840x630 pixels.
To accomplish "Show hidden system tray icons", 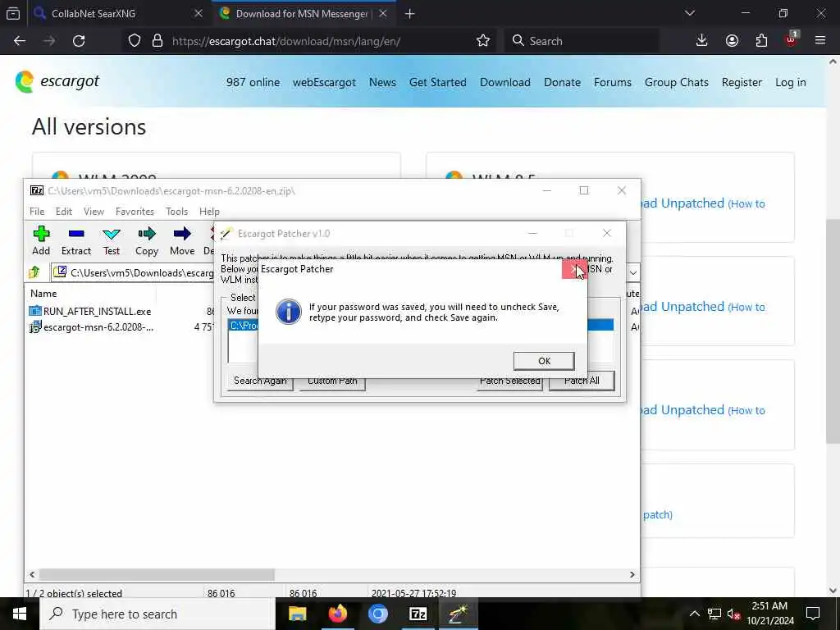I will [694, 614].
